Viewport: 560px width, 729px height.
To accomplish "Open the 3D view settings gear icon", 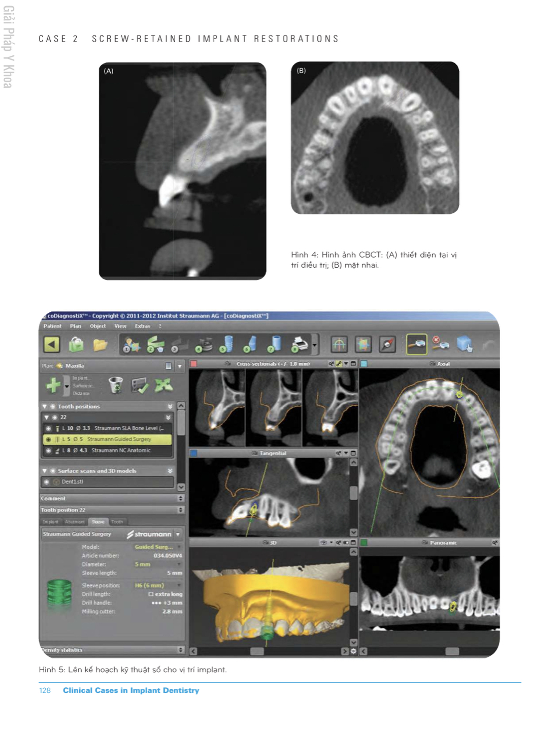I will click(354, 651).
